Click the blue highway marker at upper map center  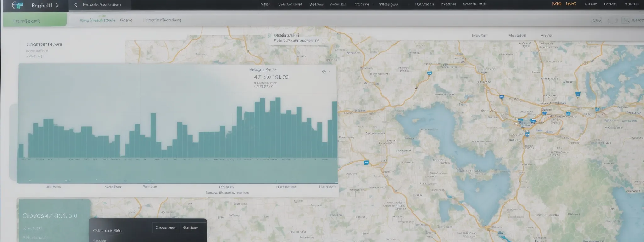[x=430, y=73]
